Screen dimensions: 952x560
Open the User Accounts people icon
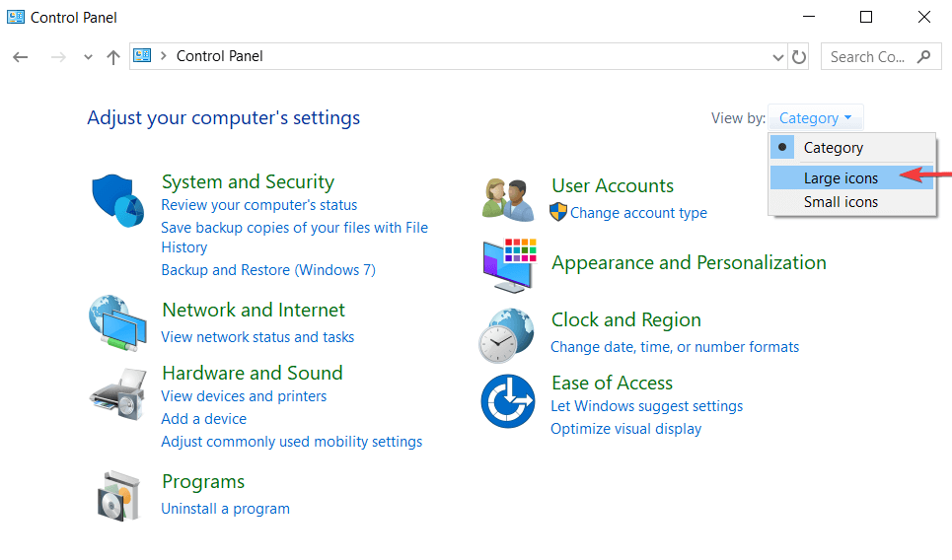coord(508,199)
